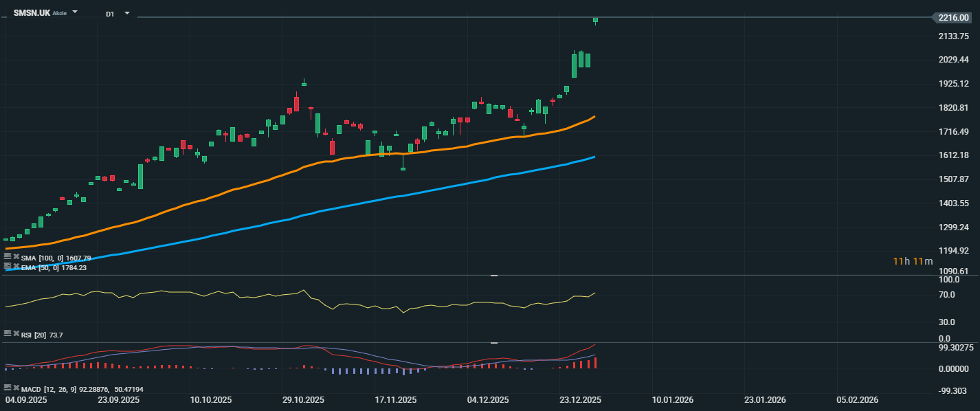
Task: Select the 10.10.2025 date on time axis
Action: 211,399
